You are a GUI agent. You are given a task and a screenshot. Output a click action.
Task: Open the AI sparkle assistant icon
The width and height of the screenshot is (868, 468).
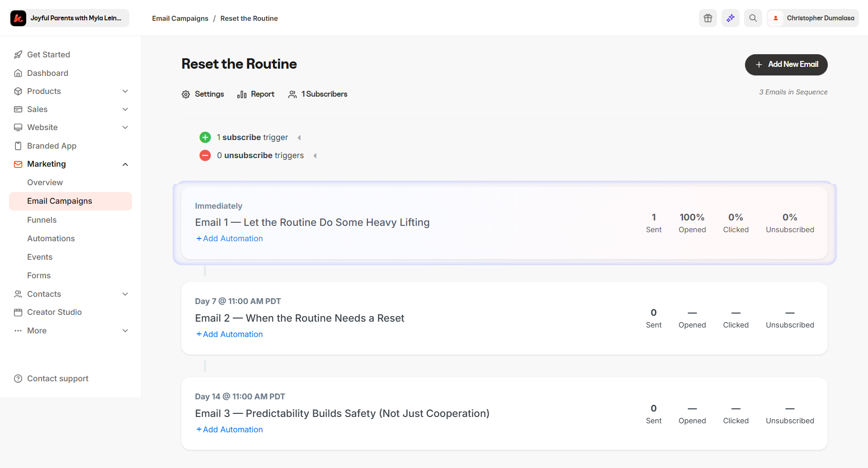coord(730,18)
